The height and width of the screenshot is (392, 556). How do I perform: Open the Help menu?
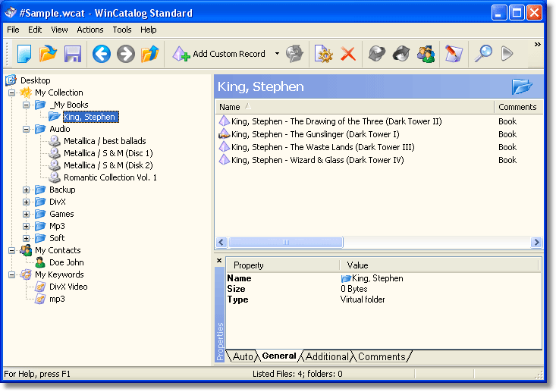coord(148,30)
